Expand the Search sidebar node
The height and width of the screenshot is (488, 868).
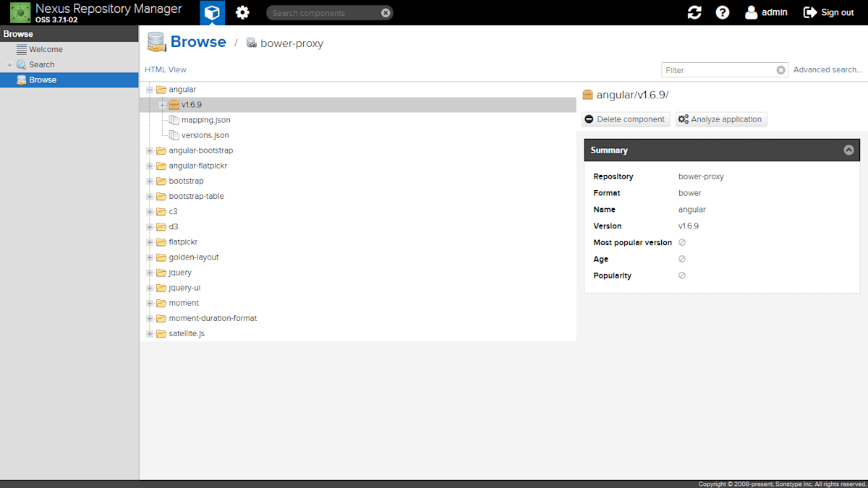[9, 65]
